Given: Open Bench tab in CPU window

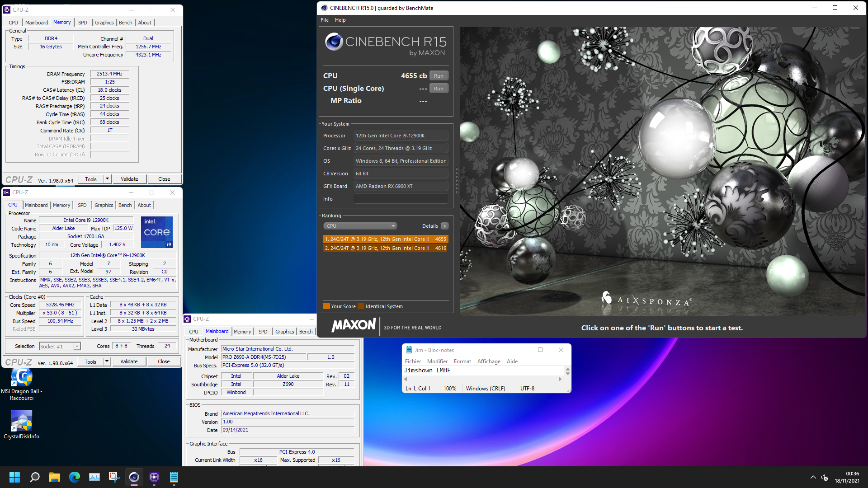Looking at the screenshot, I should point(125,205).
